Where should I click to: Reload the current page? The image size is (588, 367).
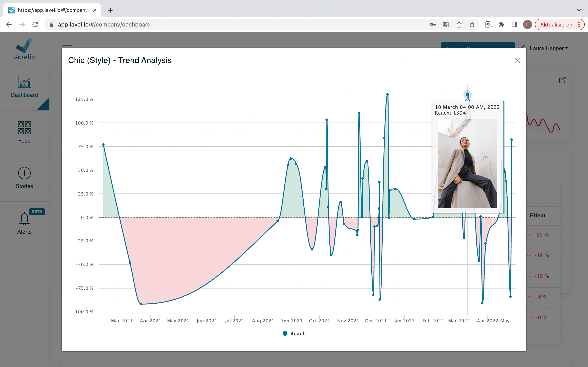tap(35, 24)
